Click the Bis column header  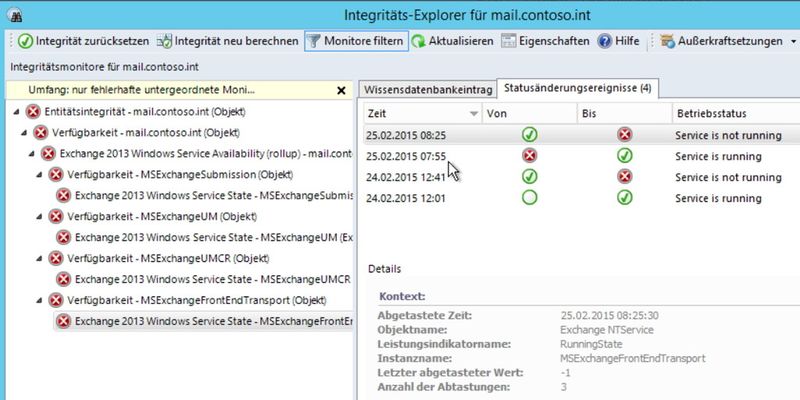[624, 114]
